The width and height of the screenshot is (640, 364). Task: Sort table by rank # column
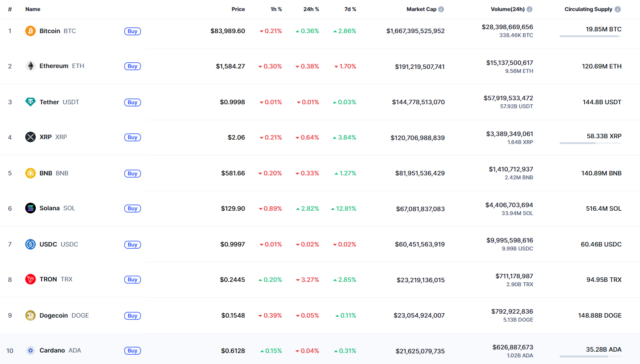pos(10,9)
